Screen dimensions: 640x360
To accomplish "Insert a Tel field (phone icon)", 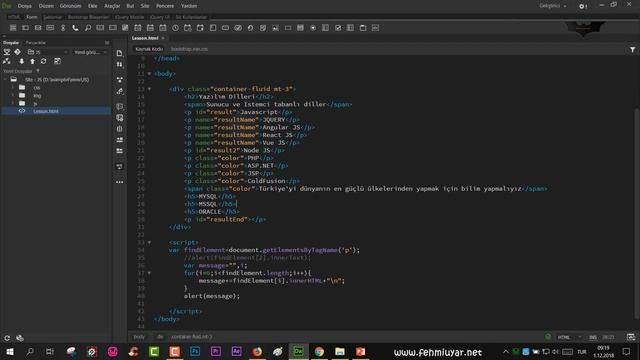I will (75, 28).
